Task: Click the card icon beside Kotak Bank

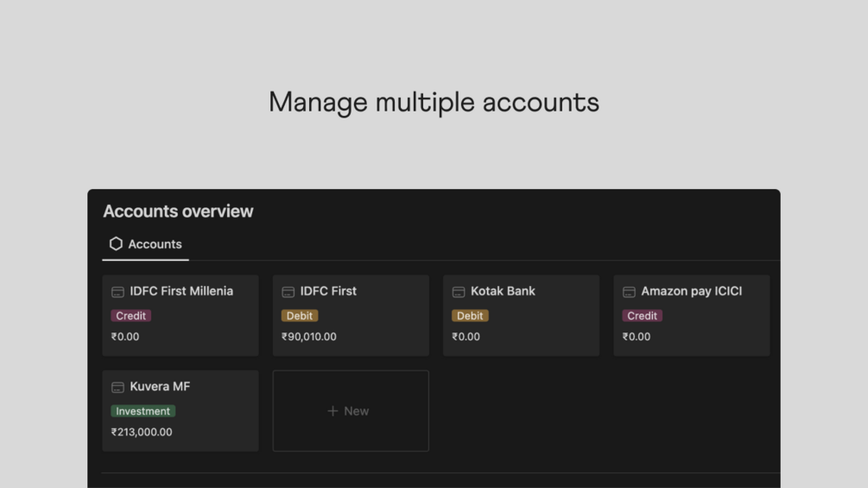Action: [459, 292]
